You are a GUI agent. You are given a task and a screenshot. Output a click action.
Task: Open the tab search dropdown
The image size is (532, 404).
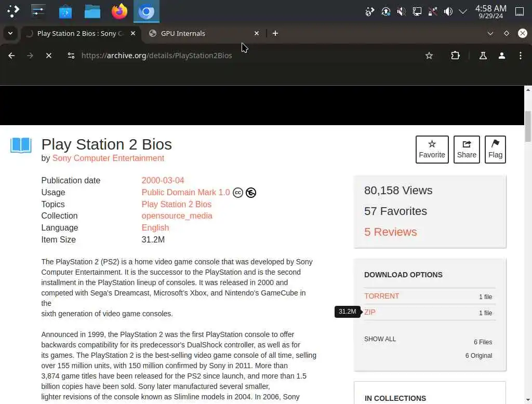click(10, 33)
